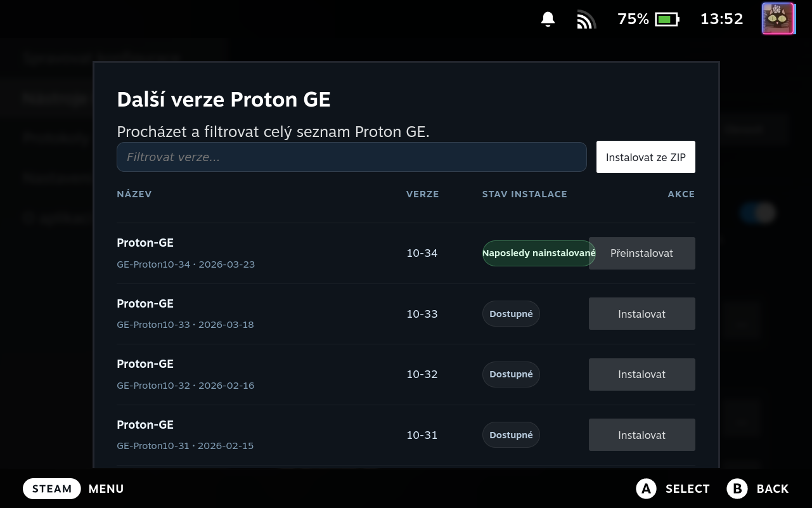This screenshot has height=508, width=812.
Task: Click version cell 10-34
Action: [422, 253]
